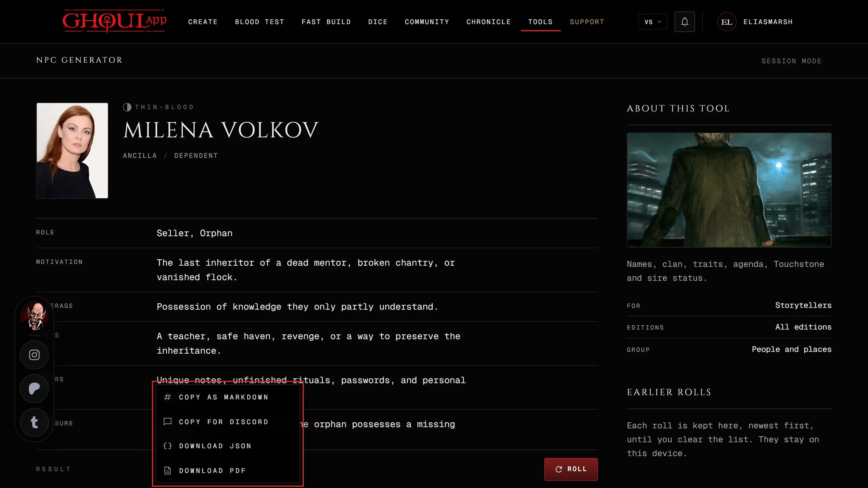Viewport: 868px width, 488px height.
Task: Click the rainy city artwork image
Action: point(729,190)
